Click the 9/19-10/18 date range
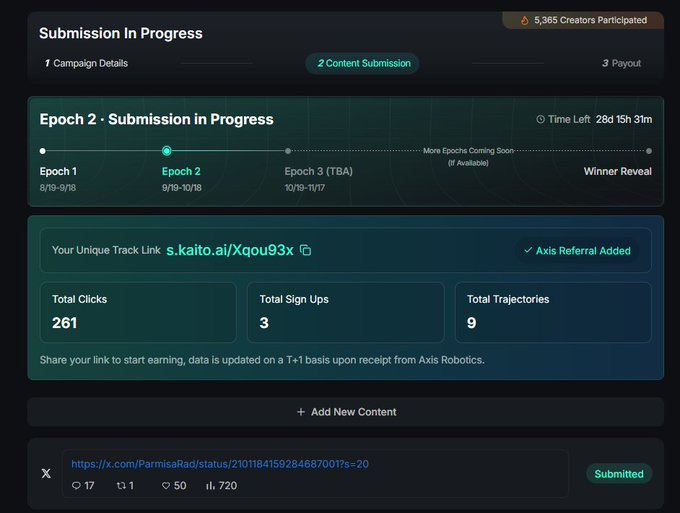This screenshot has height=513, width=680. 182,188
